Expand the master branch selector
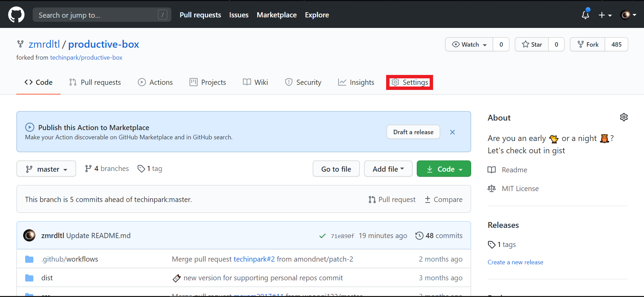The height and width of the screenshot is (297, 644). [x=46, y=169]
